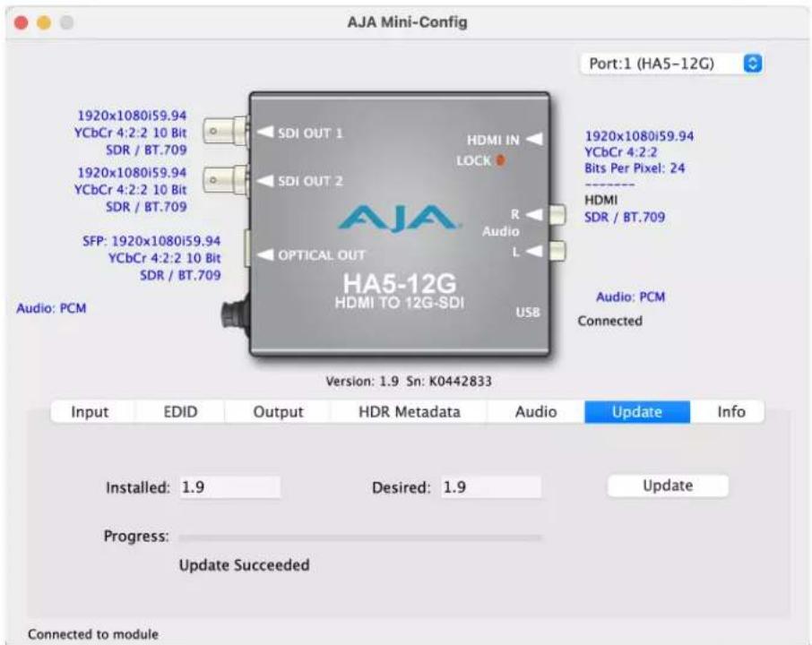Click the Connected to module status
Viewport: 812px width, 645px height.
(93, 634)
